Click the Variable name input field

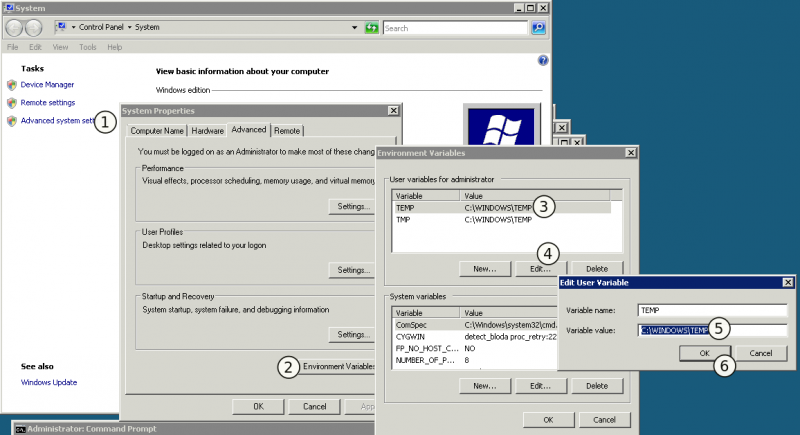[x=712, y=310]
